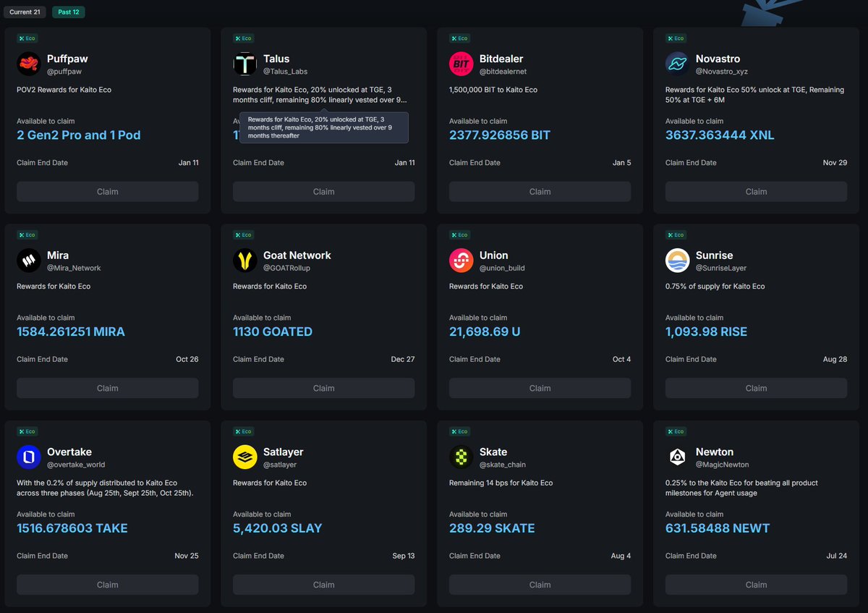Switch to the Current 21 tab
The width and height of the screenshot is (868, 613).
25,12
